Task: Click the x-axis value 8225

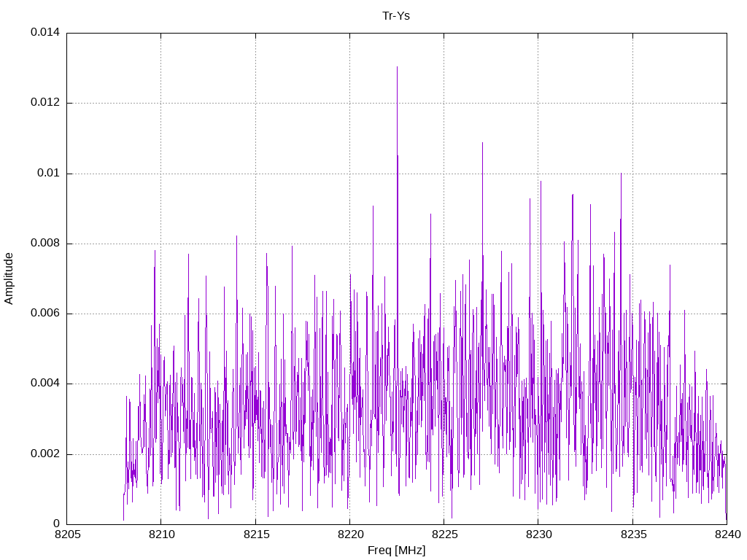Action: (x=444, y=534)
